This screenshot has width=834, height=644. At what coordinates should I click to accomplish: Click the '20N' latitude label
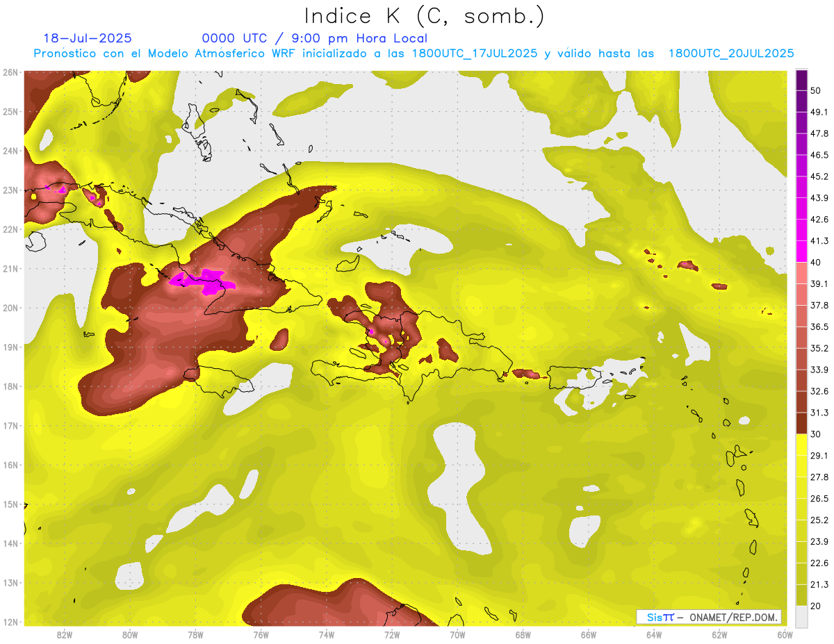point(10,308)
